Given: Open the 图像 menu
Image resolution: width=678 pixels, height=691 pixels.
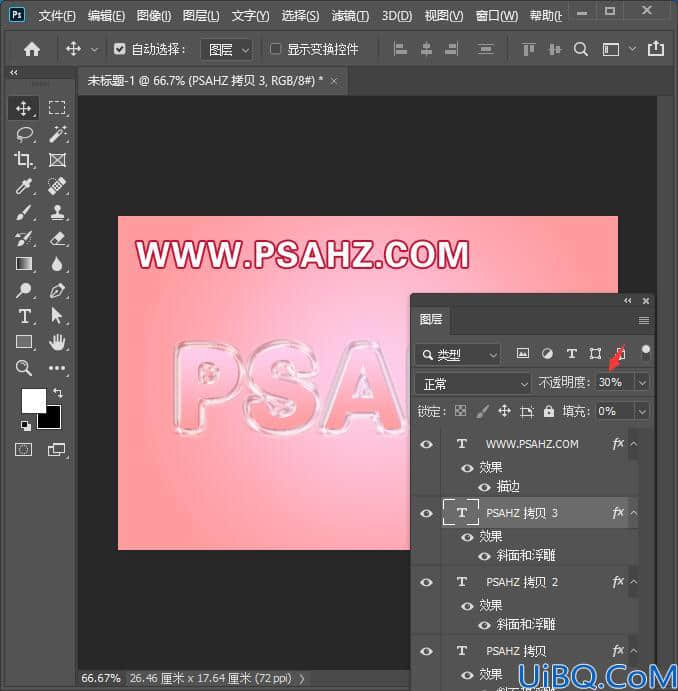Looking at the screenshot, I should (x=154, y=16).
